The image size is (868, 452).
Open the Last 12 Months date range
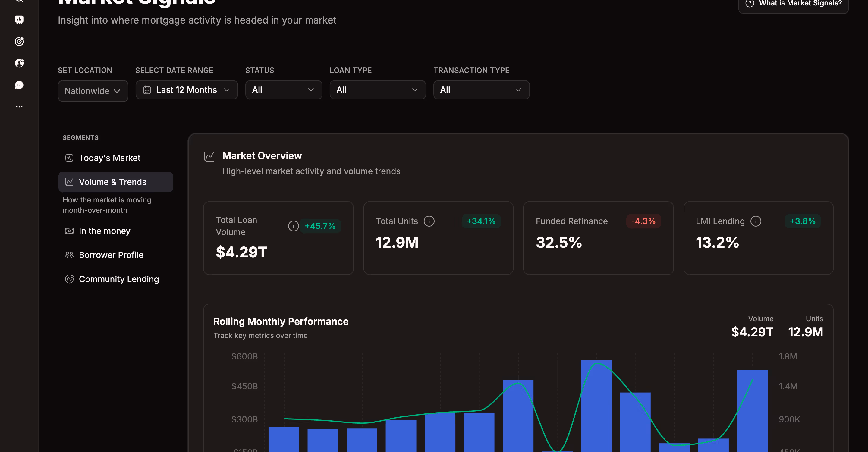tap(187, 90)
